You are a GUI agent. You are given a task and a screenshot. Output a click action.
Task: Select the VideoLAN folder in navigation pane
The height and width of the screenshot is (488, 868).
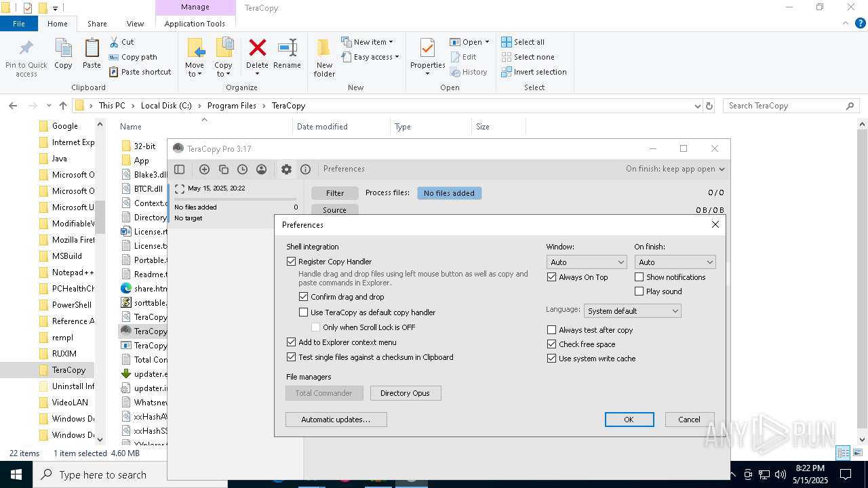click(x=70, y=403)
